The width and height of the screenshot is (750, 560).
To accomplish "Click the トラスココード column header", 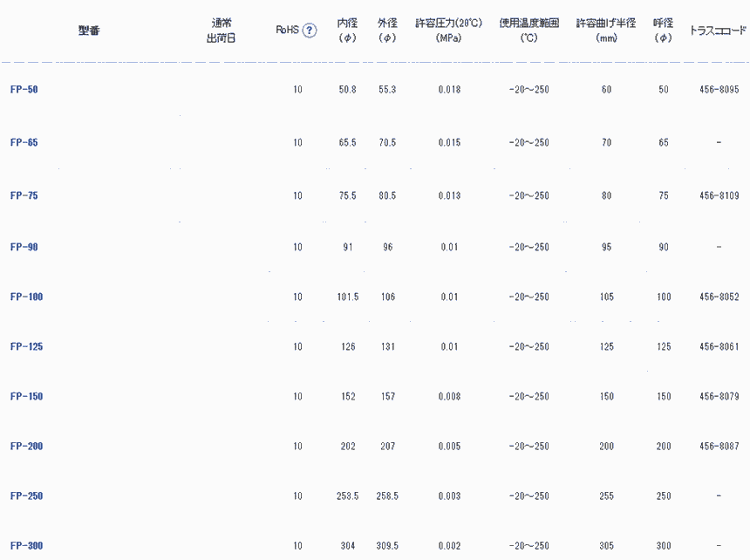I will [718, 30].
